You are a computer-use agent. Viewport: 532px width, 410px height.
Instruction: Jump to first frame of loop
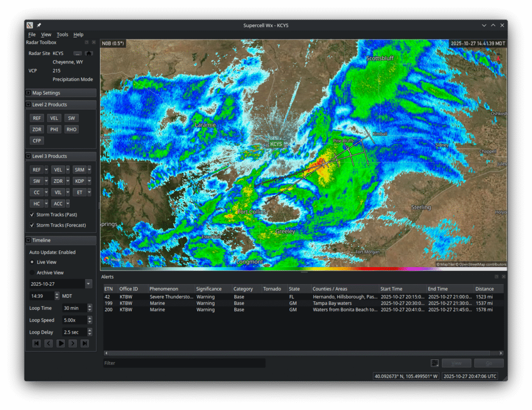coord(36,343)
